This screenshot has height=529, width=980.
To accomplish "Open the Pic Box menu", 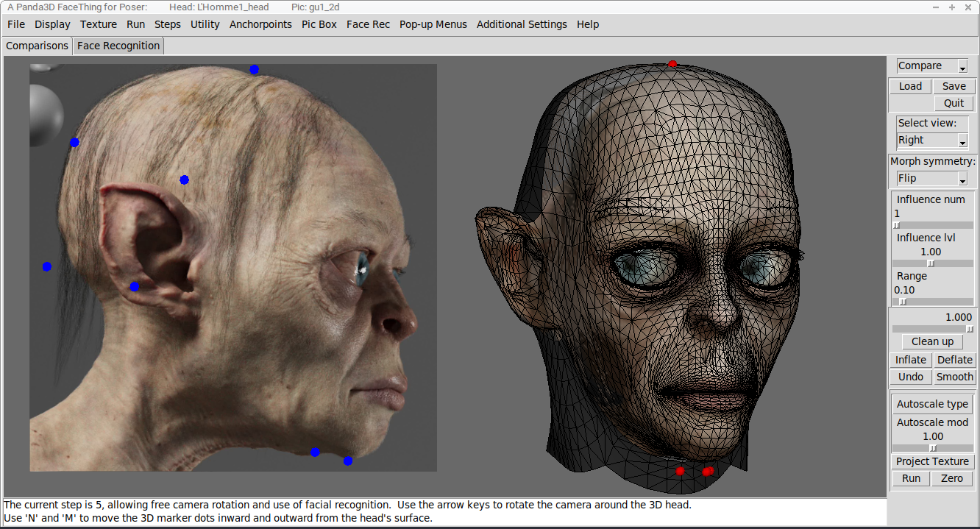I will pos(319,24).
